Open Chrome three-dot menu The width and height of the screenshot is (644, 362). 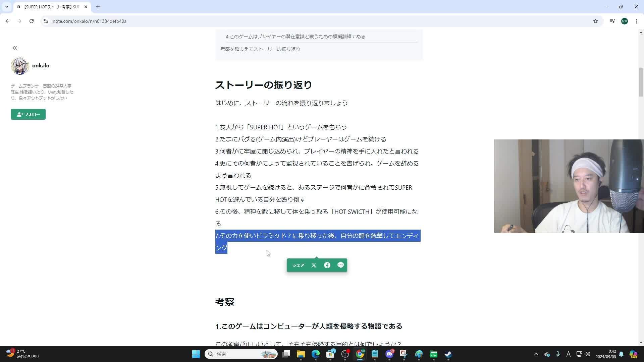coord(637,21)
